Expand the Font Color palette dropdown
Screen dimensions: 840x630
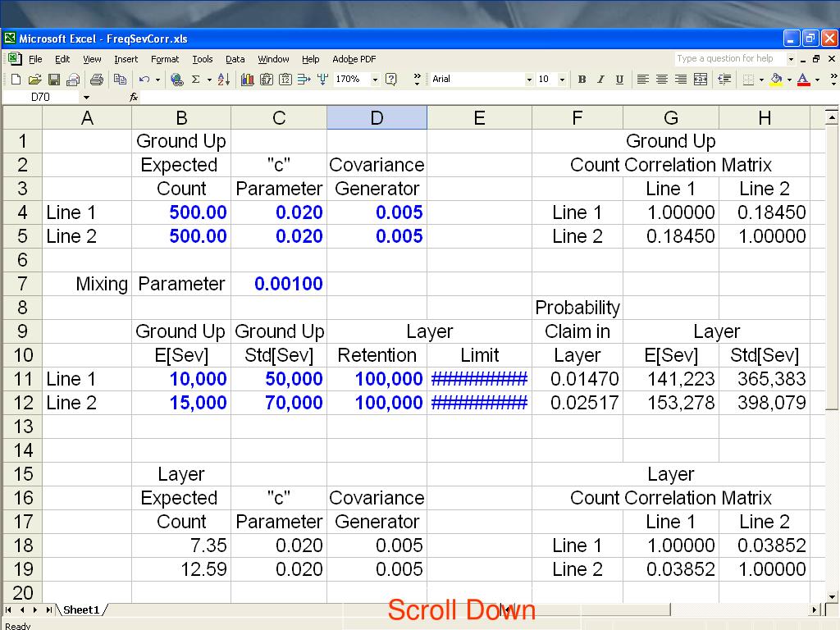click(x=817, y=80)
